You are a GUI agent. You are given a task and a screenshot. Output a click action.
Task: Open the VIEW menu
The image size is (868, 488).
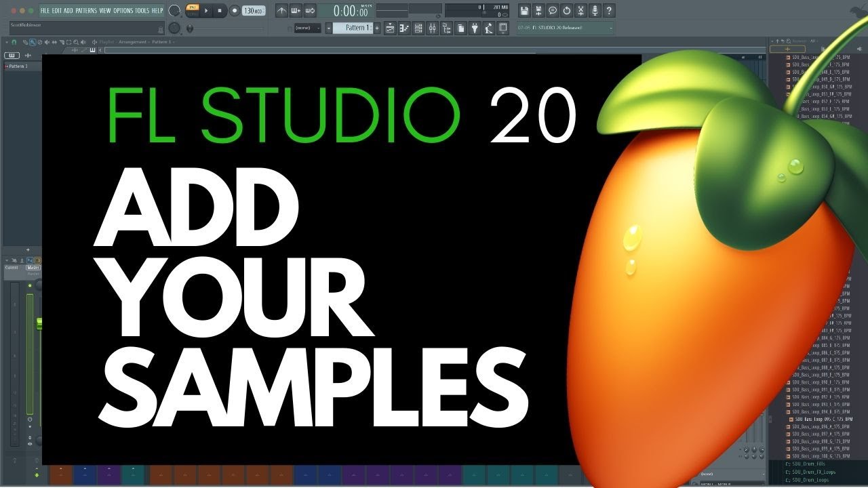(104, 11)
